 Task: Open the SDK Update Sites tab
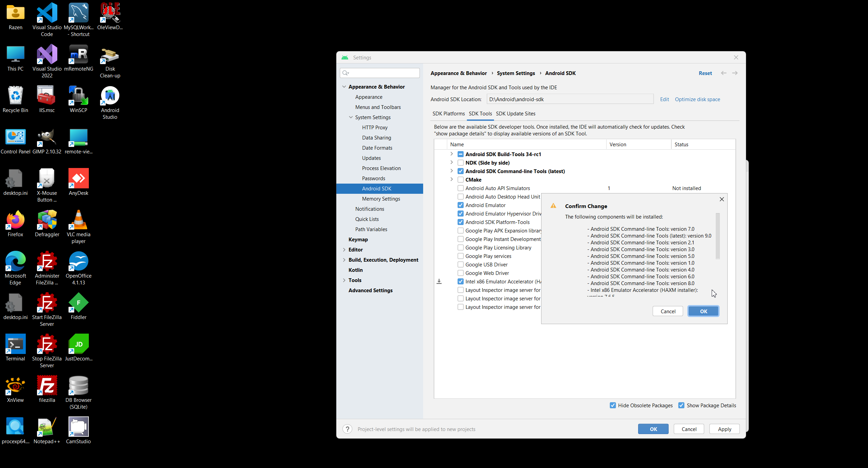(x=515, y=114)
